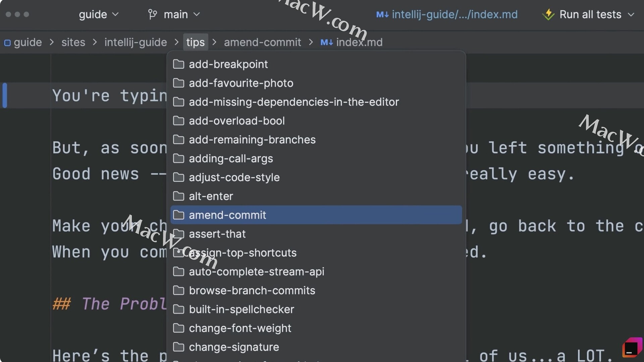
Task: Click folder icon next to adding-call-args
Action: click(x=178, y=158)
